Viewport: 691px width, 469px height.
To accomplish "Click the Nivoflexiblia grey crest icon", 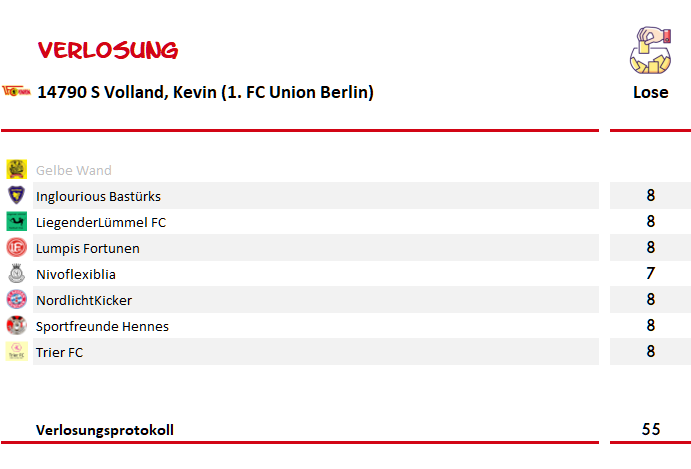I will (17, 273).
